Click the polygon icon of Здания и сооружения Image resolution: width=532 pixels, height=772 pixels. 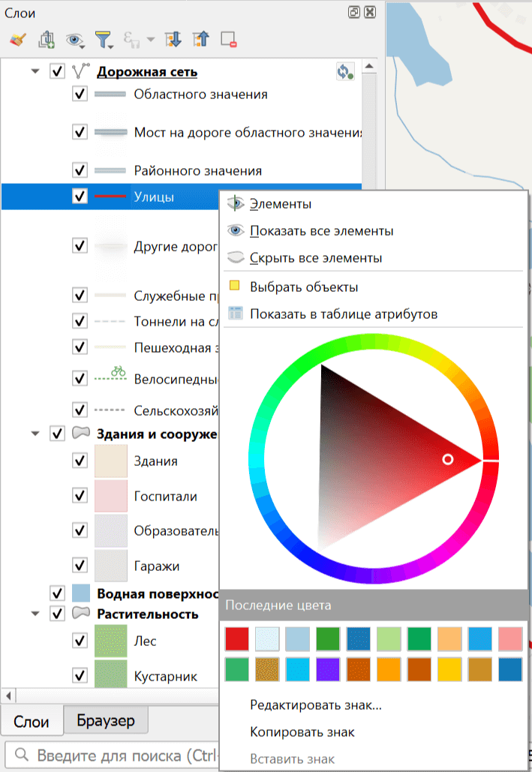click(81, 434)
